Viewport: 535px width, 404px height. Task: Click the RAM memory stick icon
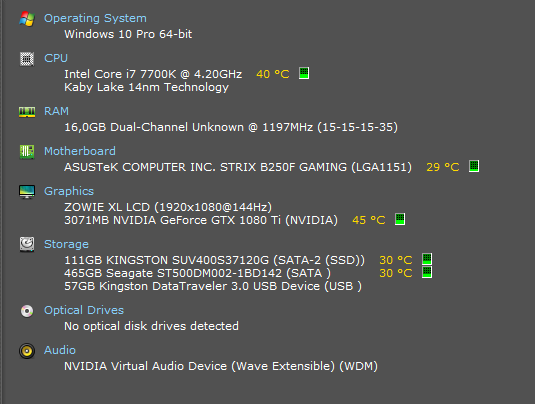pos(27,112)
